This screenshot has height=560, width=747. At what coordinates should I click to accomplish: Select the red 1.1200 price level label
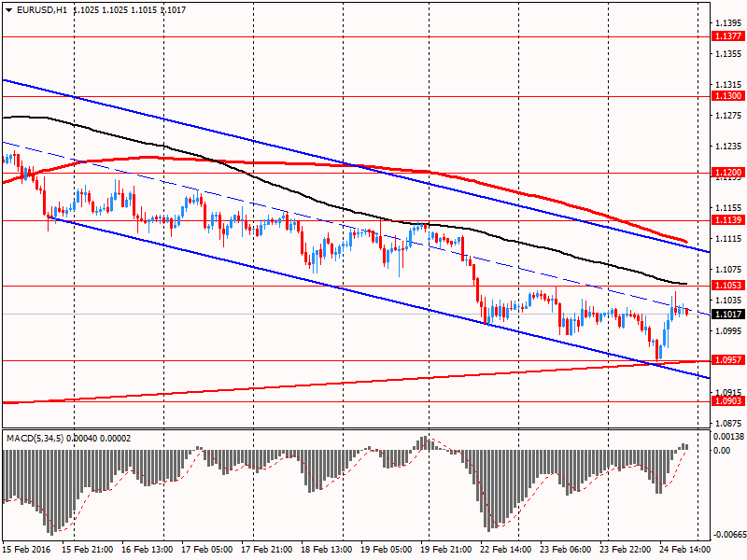pos(728,173)
